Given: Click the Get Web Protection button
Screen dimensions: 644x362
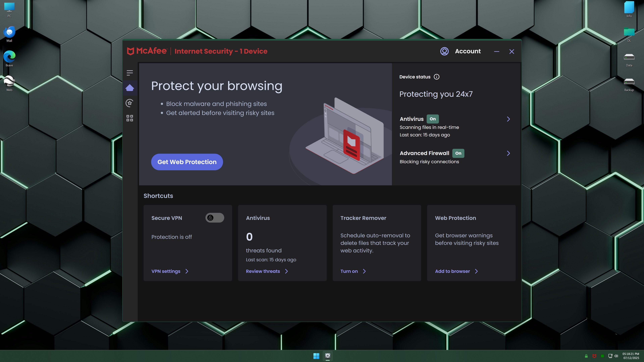Looking at the screenshot, I should tap(187, 162).
